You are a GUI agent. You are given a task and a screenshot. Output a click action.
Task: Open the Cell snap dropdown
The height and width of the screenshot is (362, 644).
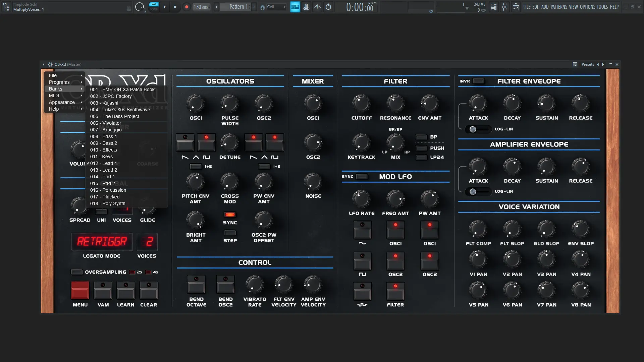[x=276, y=7]
